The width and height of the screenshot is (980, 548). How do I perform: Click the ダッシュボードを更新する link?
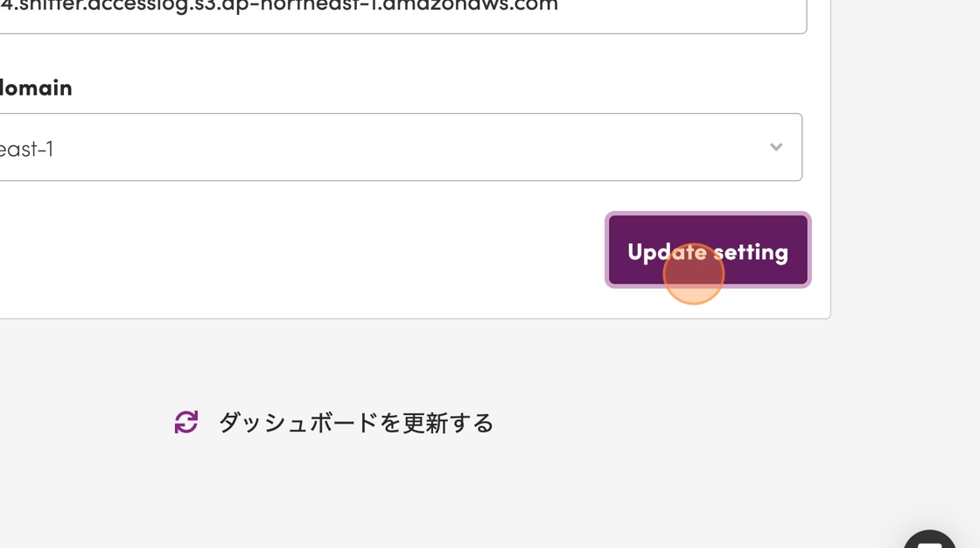coord(356,423)
